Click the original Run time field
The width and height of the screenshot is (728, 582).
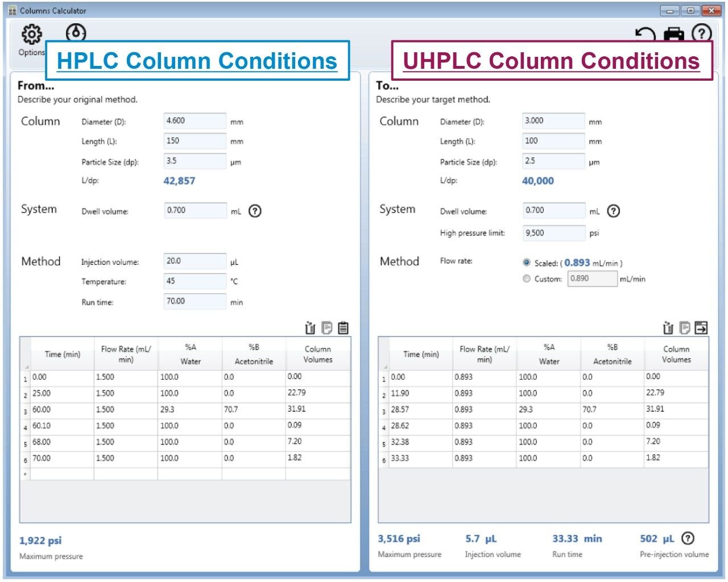[x=195, y=301]
